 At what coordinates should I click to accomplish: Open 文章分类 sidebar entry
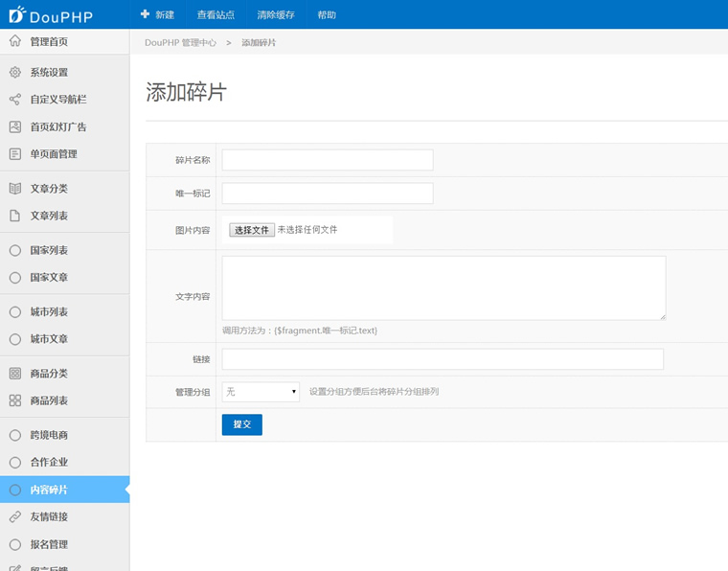[64, 189]
